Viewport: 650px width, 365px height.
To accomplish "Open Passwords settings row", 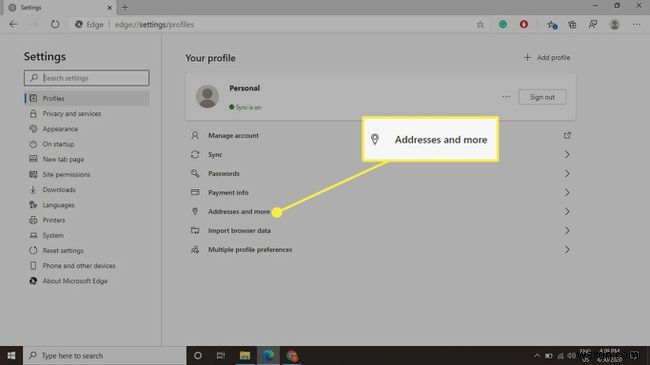I will pos(381,173).
